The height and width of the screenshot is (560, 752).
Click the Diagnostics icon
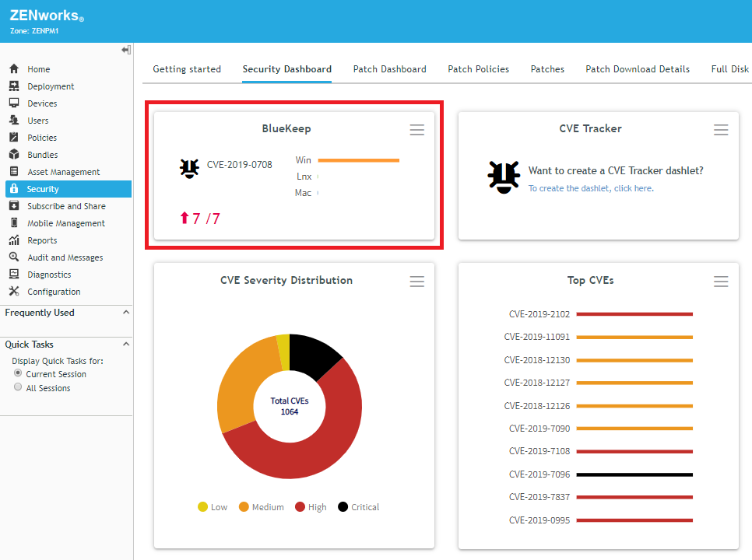(x=14, y=274)
